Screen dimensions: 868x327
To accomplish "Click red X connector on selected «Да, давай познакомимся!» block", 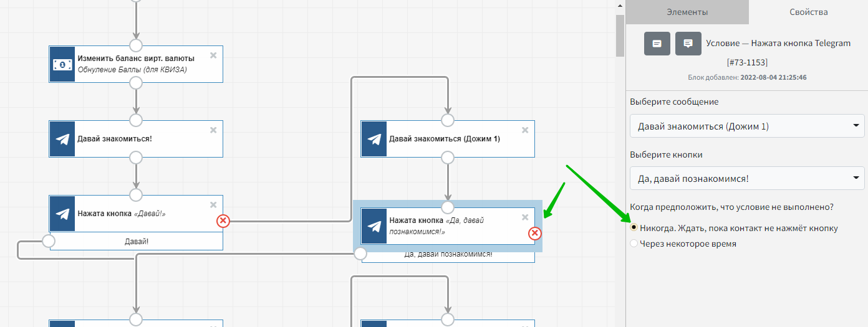I will (534, 234).
